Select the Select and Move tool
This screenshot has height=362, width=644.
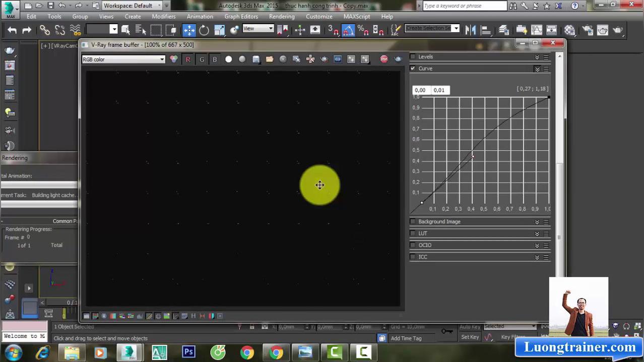click(x=189, y=30)
